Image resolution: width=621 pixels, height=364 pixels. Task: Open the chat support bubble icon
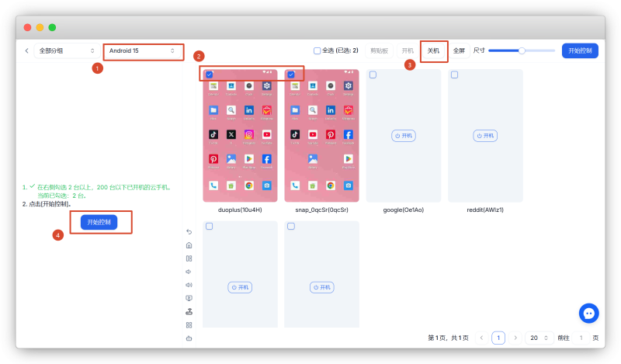[588, 314]
